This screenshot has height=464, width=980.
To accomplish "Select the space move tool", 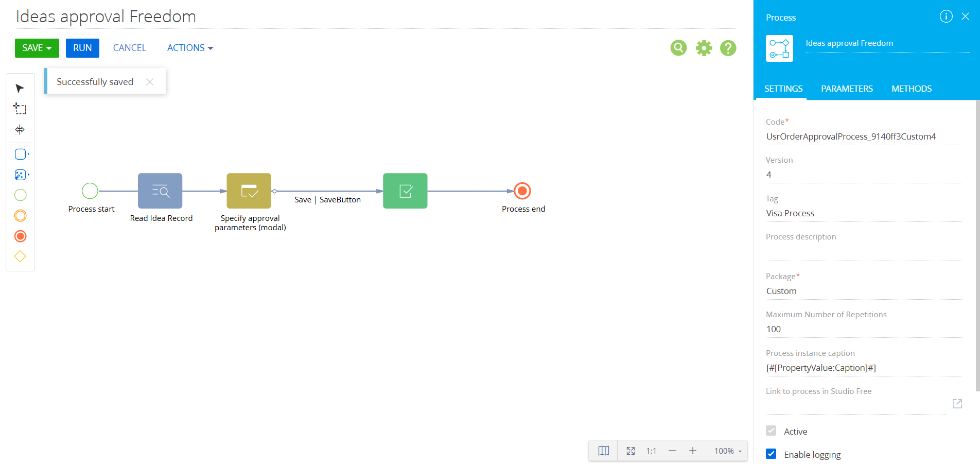I will tap(20, 130).
